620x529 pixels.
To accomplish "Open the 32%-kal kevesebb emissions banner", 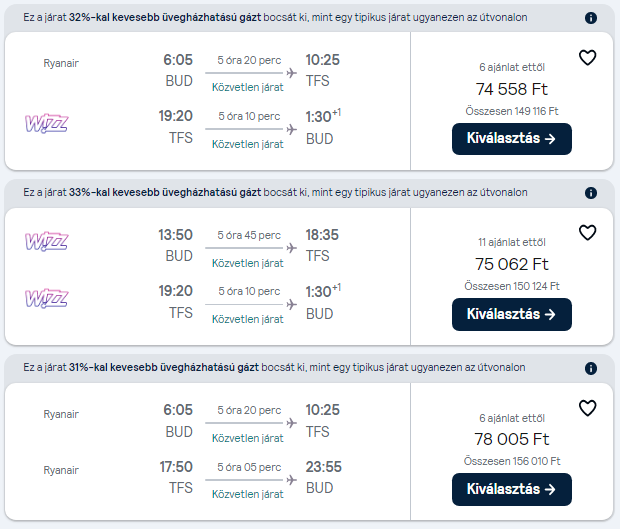I will (x=275, y=18).
